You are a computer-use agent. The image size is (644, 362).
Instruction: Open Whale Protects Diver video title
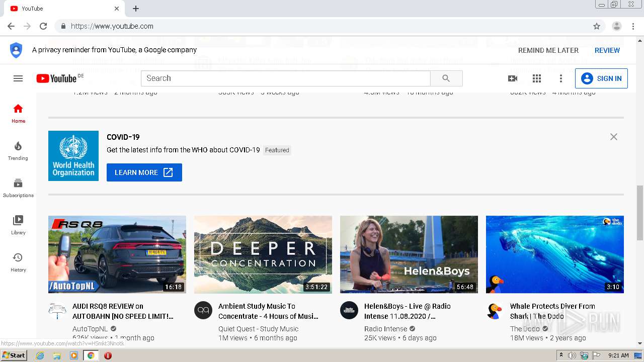tap(552, 311)
